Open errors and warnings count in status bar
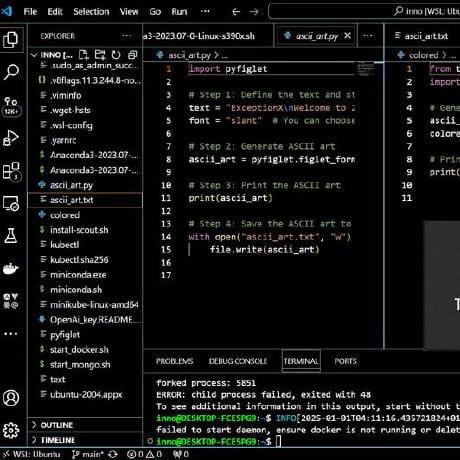460x460 pixels. coord(144,454)
